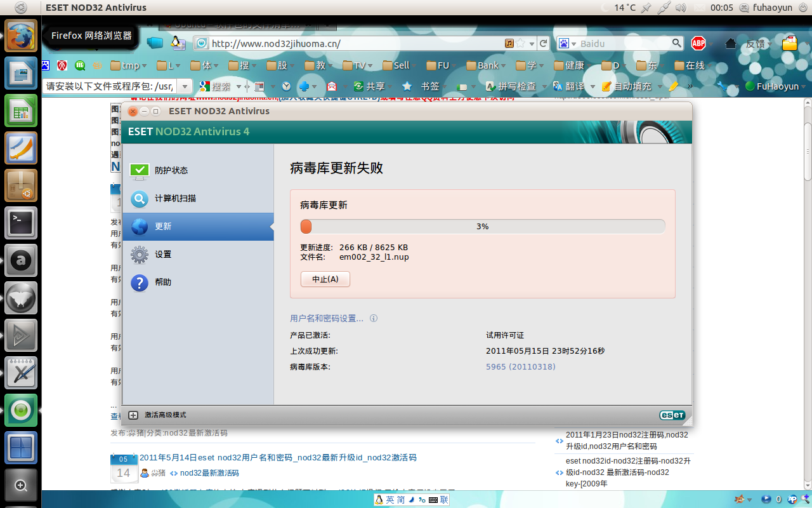This screenshot has width=812, height=508.
Task: Click the green ESET icon in the launcher
Action: (x=21, y=410)
